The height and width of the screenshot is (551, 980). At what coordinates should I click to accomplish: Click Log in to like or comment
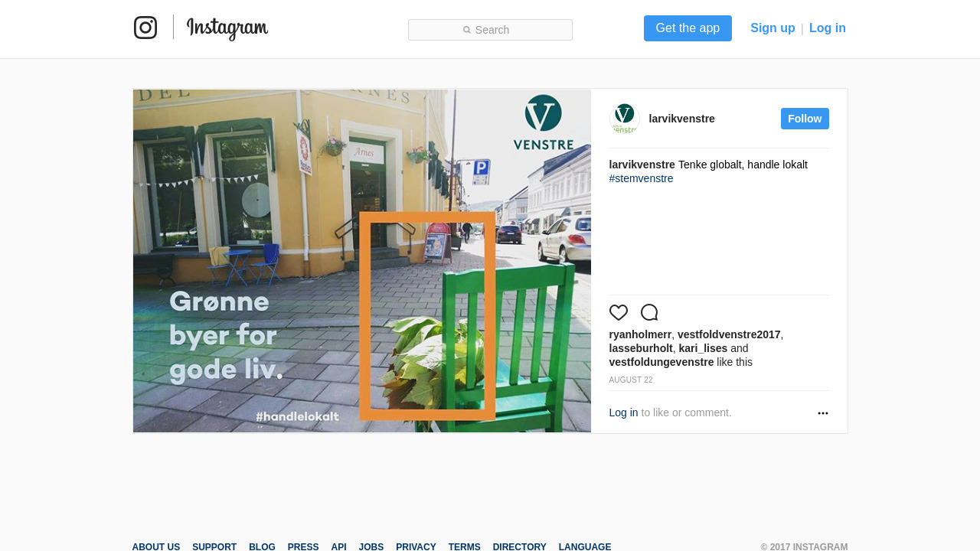623,412
